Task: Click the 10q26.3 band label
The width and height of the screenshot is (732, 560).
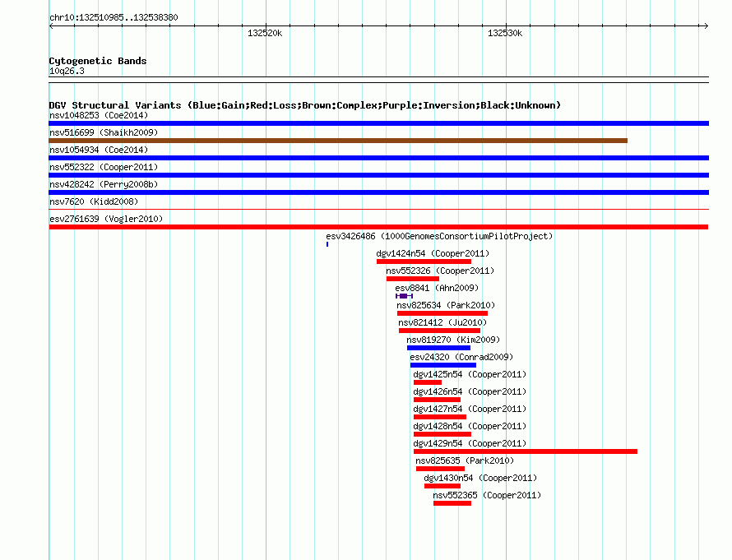Action: click(67, 71)
